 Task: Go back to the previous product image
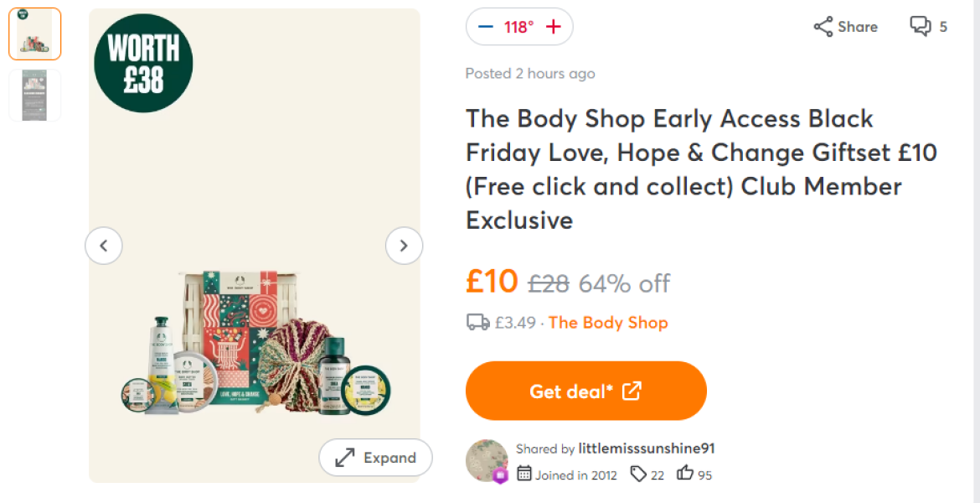104,245
